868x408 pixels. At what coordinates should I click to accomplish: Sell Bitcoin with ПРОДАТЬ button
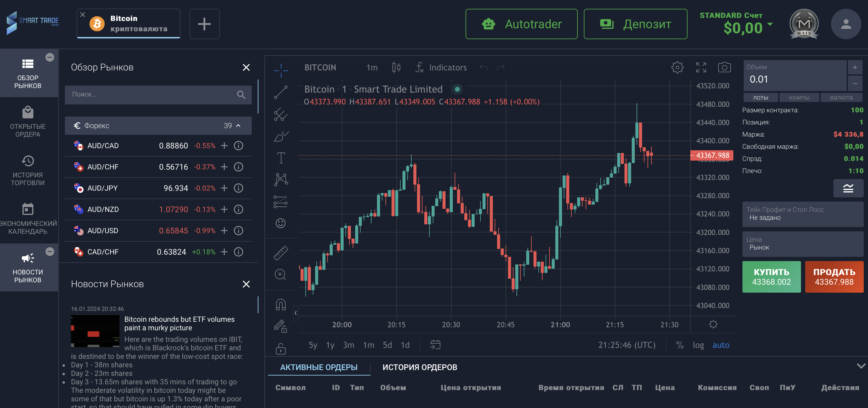pyautogui.click(x=834, y=277)
